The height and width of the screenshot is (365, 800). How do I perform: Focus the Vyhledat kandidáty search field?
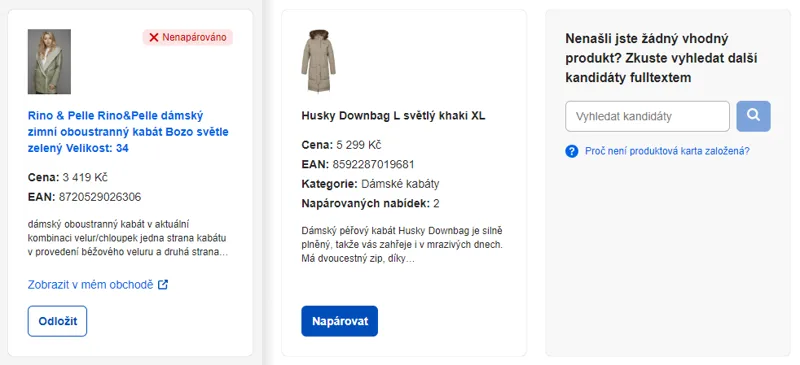pos(647,116)
